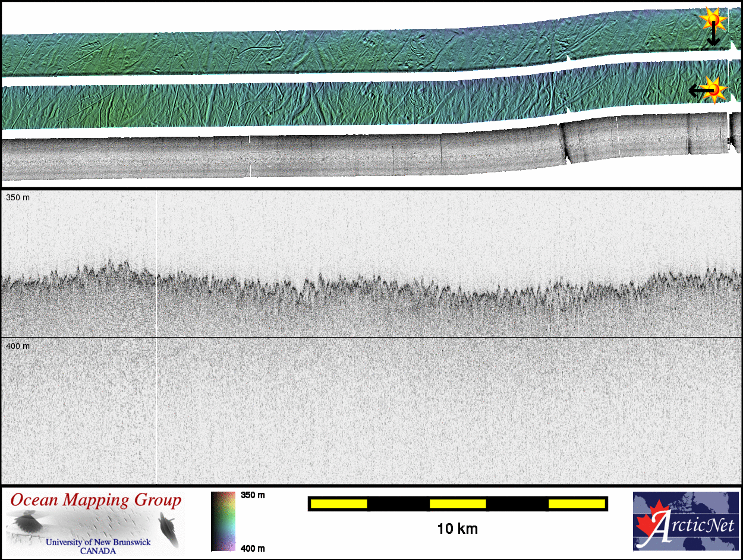This screenshot has height=560, width=743.
Task: Click the leftmost yellow segment of the scale bar
Action: [338, 504]
